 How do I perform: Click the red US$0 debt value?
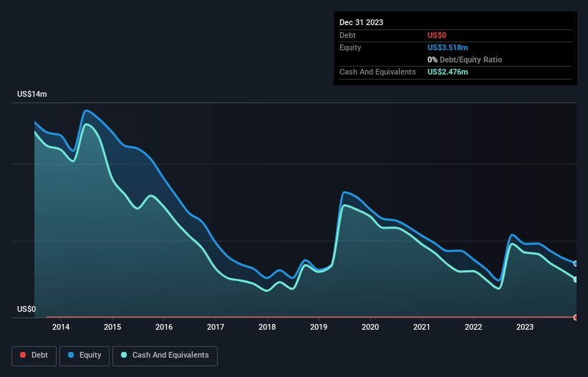point(437,35)
